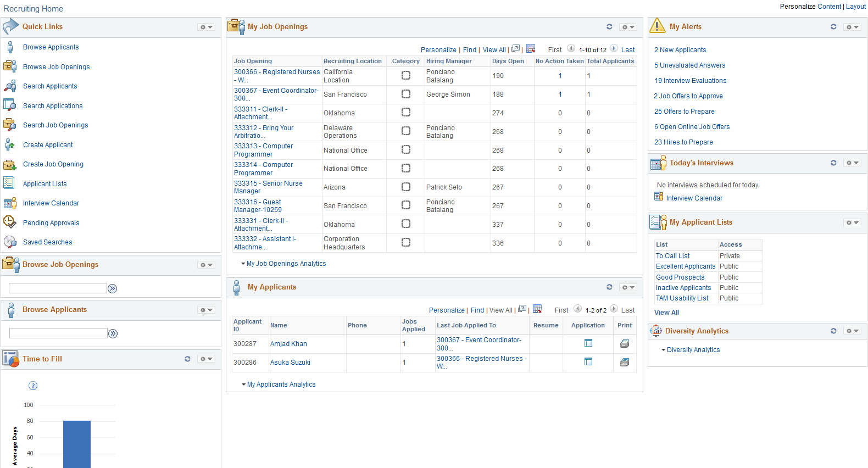The height and width of the screenshot is (468, 868).
Task: Open the 19 Interview Evaluations alert
Action: (x=690, y=81)
